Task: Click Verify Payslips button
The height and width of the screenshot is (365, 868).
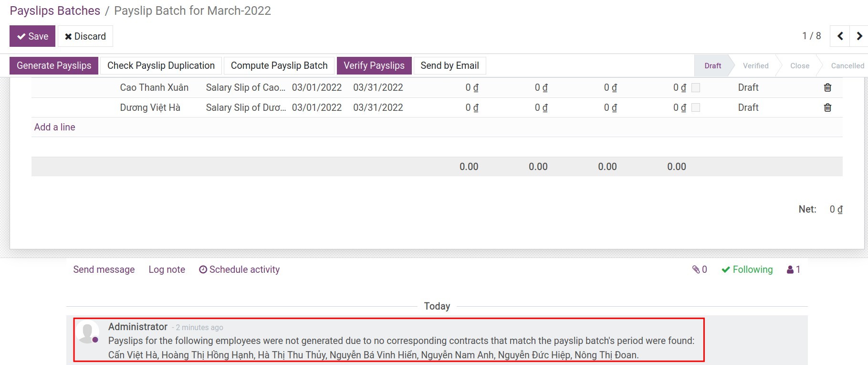Action: click(x=374, y=65)
